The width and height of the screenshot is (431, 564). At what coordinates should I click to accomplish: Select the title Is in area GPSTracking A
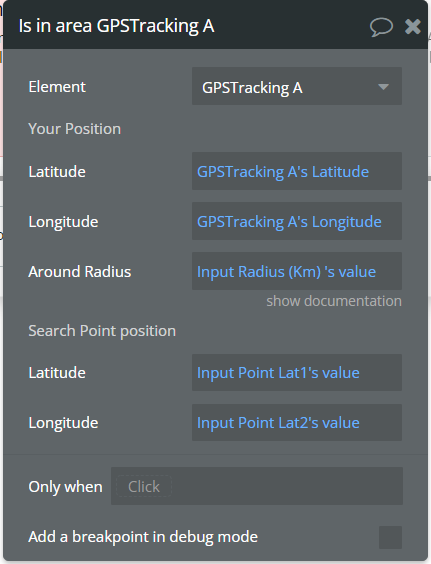click(116, 26)
